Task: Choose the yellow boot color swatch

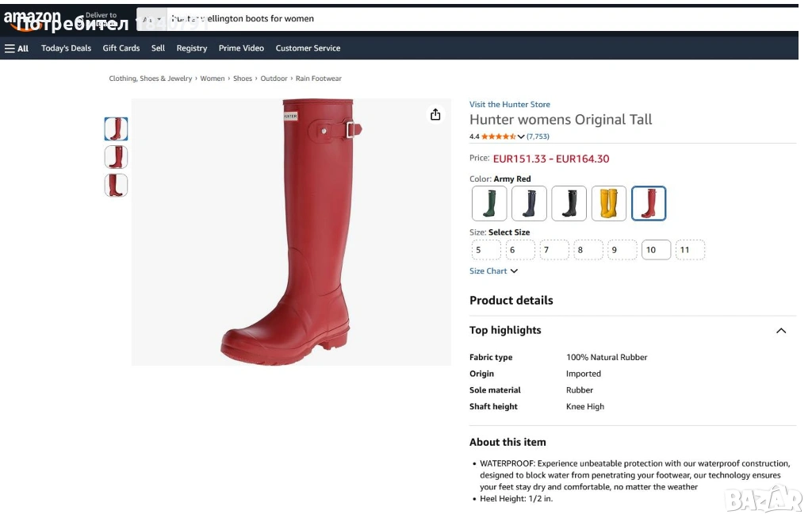Action: pyautogui.click(x=608, y=203)
